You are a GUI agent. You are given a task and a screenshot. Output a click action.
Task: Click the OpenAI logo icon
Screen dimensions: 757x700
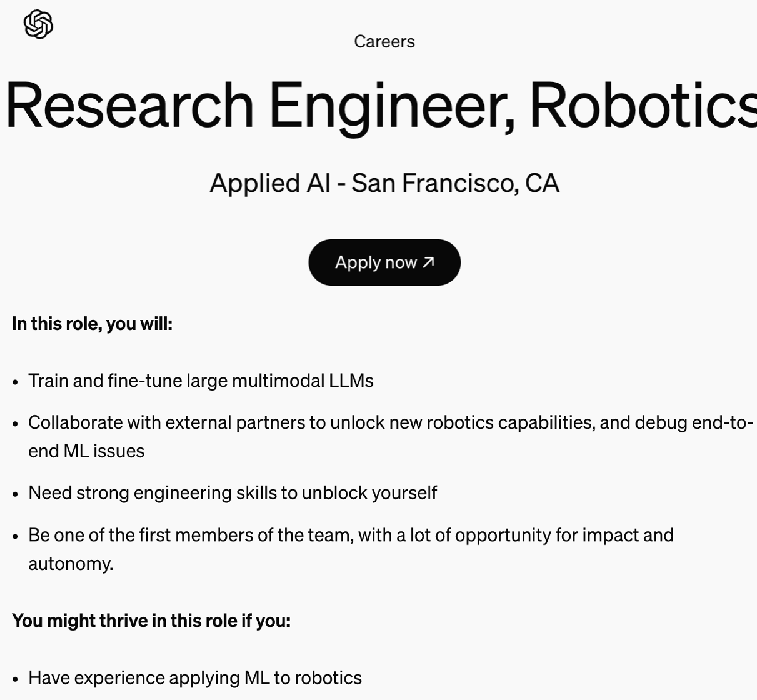[x=38, y=25]
